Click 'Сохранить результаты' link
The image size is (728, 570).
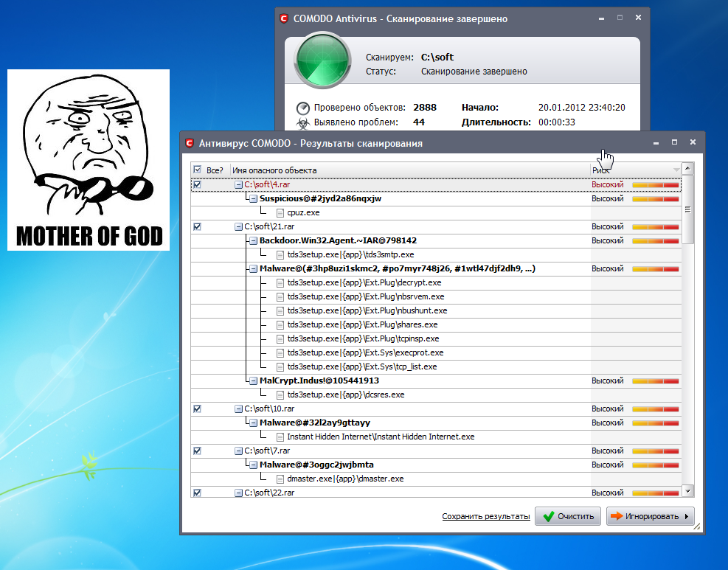click(x=485, y=516)
